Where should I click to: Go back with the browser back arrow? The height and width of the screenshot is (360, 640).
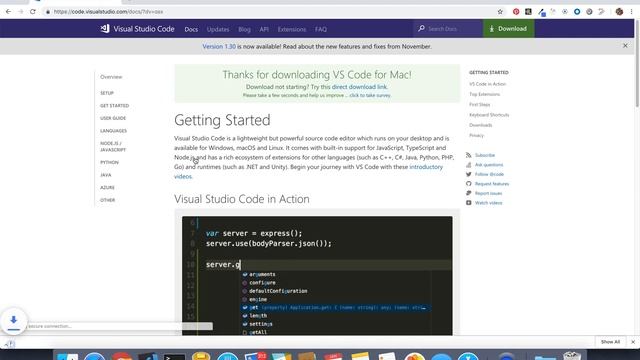click(x=9, y=12)
